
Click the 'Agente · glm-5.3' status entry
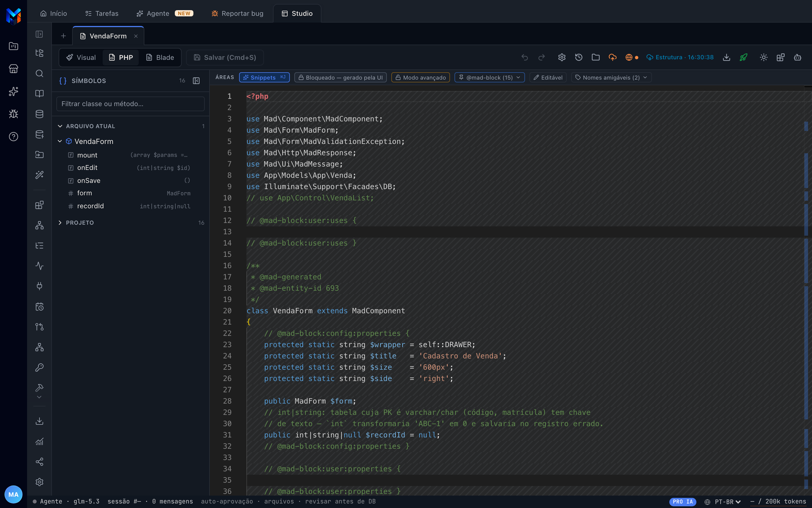(x=66, y=502)
